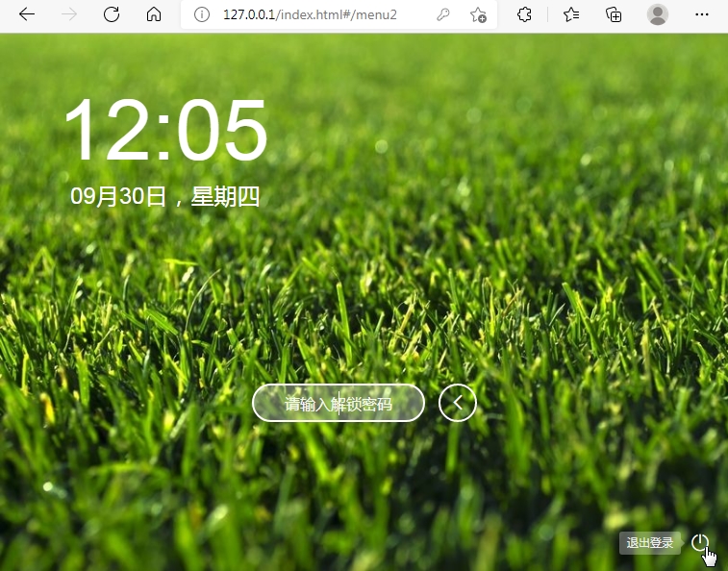Open saved passwords key icon
728x571 pixels.
(443, 14)
